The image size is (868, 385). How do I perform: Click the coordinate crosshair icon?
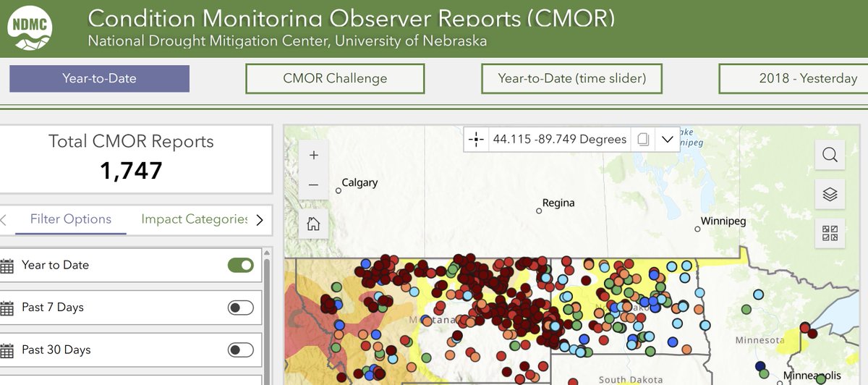pyautogui.click(x=476, y=139)
